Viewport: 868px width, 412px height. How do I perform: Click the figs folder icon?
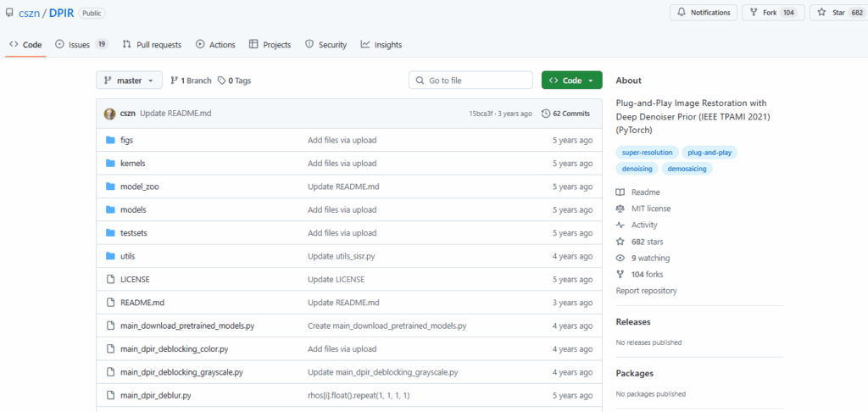click(x=110, y=140)
